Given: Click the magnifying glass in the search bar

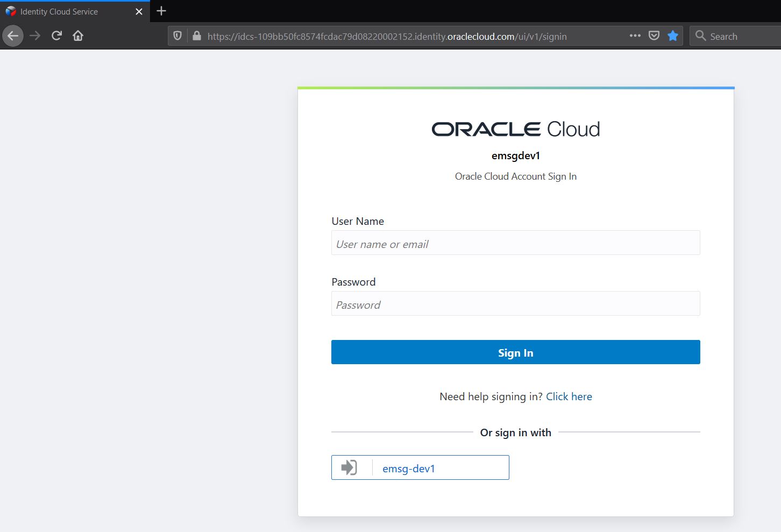Looking at the screenshot, I should (x=700, y=36).
